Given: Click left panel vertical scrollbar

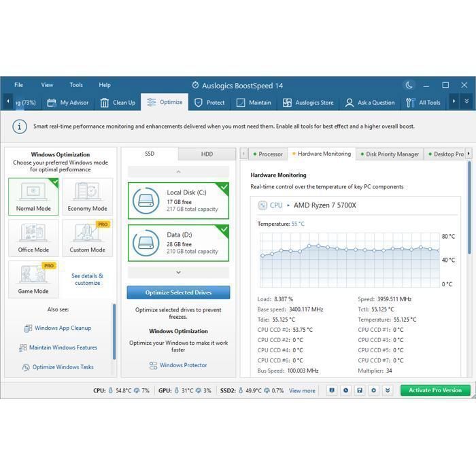Looking at the screenshot, I should 114,332.
